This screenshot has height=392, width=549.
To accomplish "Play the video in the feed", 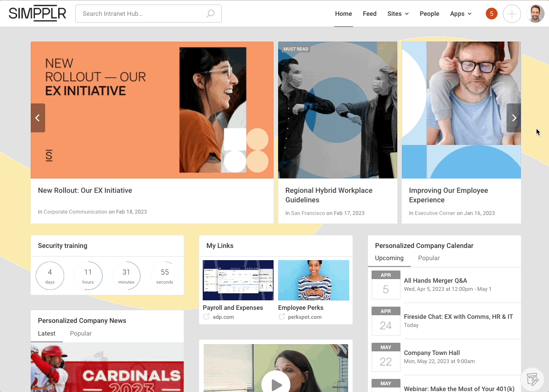I will point(276,384).
